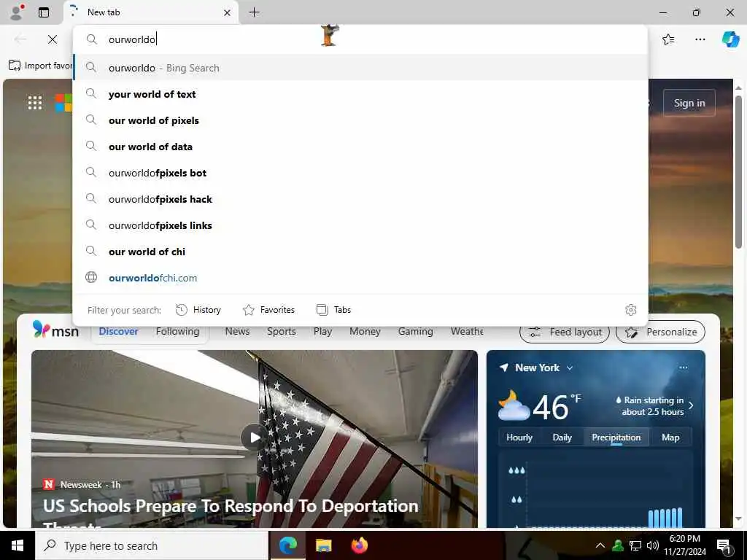Launch Firefox from taskbar
The width and height of the screenshot is (747, 560).
click(x=360, y=545)
